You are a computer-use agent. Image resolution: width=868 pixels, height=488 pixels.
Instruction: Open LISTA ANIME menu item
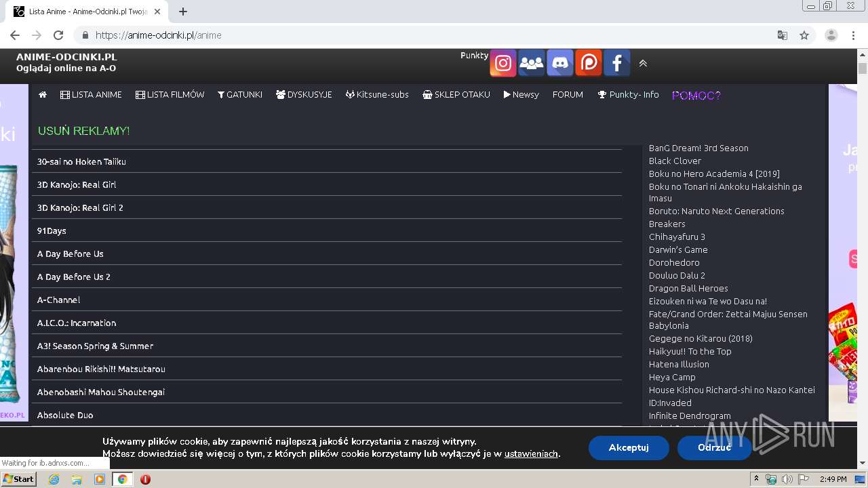point(91,95)
